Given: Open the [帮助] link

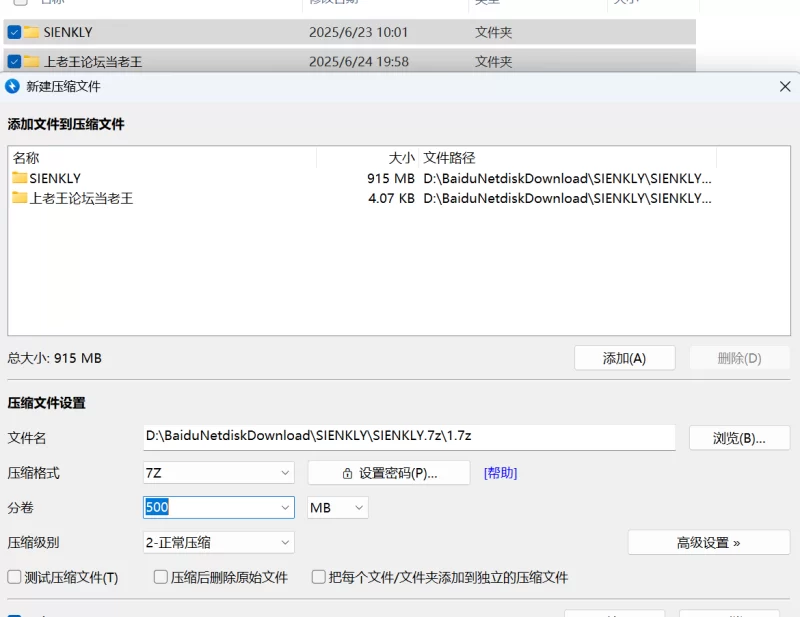Looking at the screenshot, I should 500,473.
